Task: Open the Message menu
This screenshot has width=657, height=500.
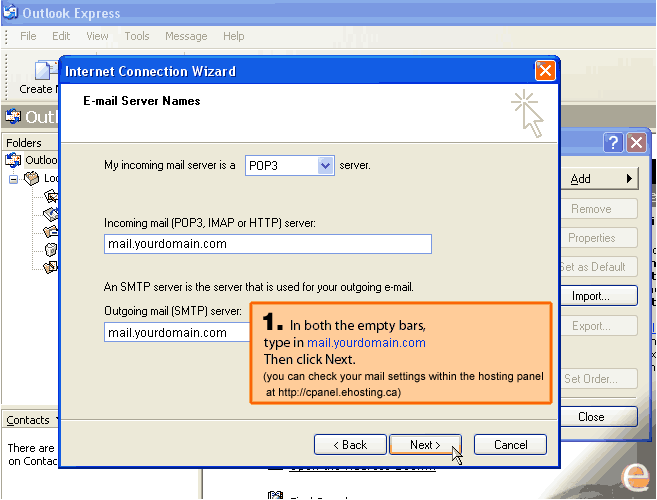Action: (x=186, y=36)
